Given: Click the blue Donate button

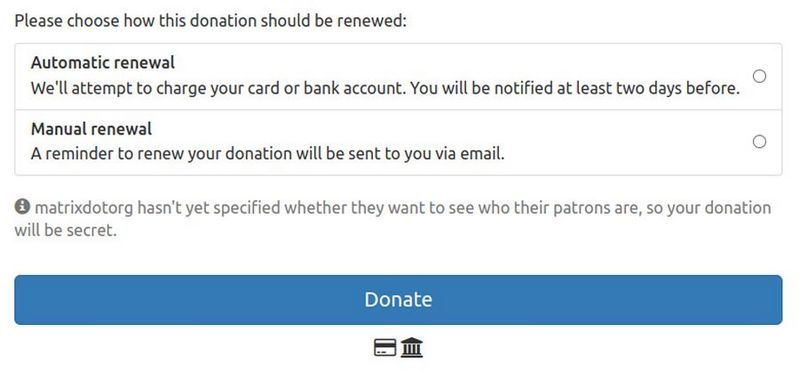Looking at the screenshot, I should [398, 300].
